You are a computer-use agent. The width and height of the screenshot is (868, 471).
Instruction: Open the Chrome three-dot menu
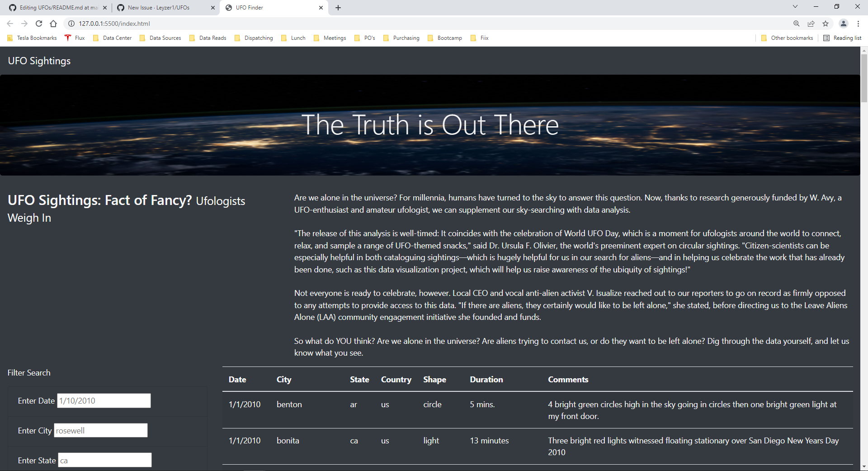[x=858, y=24]
